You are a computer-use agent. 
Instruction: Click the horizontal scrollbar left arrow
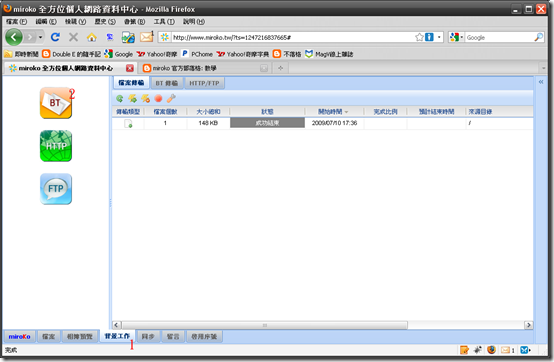[117, 325]
